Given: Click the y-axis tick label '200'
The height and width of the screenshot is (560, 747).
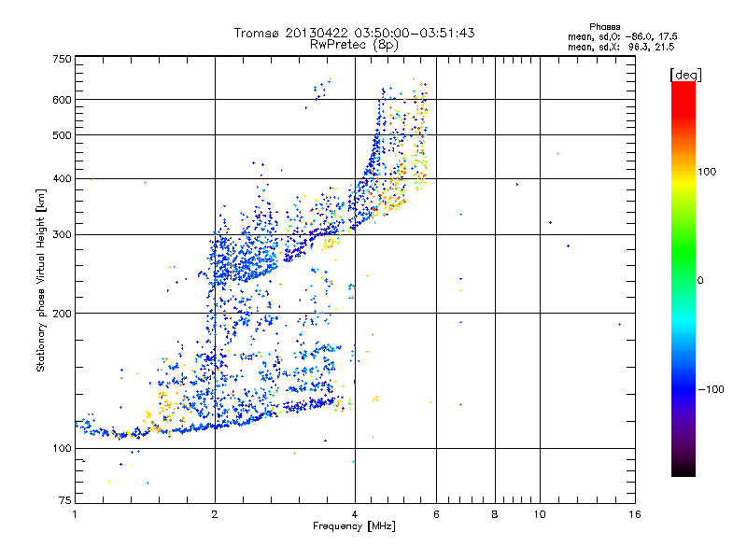Looking at the screenshot, I should pos(62,314).
